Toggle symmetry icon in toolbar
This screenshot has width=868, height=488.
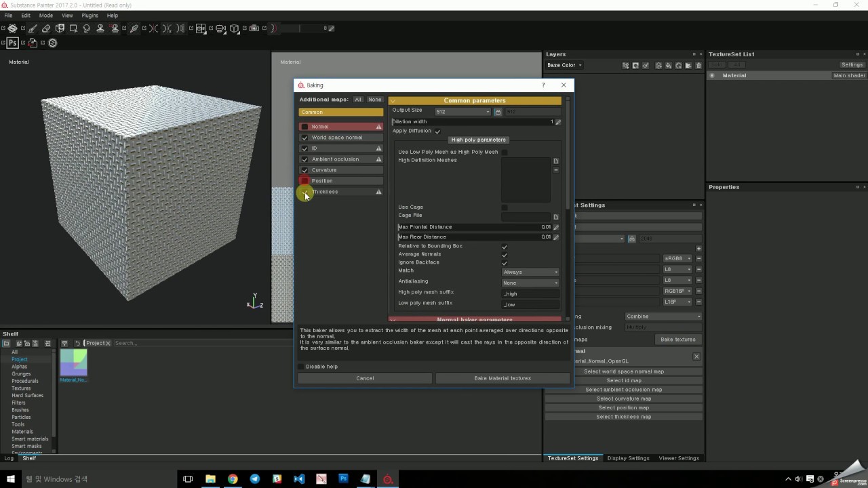click(x=153, y=28)
